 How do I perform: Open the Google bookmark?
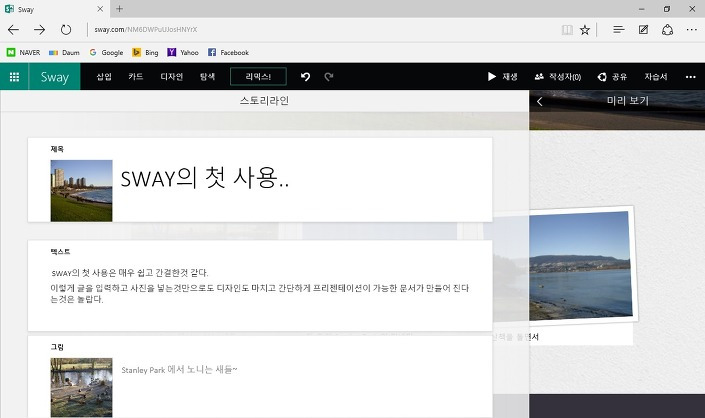click(x=106, y=53)
